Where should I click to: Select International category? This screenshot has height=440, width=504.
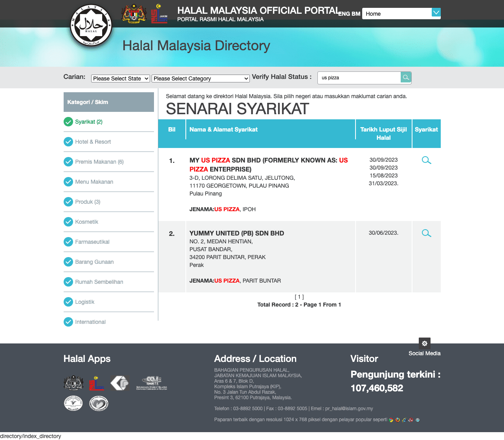[x=90, y=322]
